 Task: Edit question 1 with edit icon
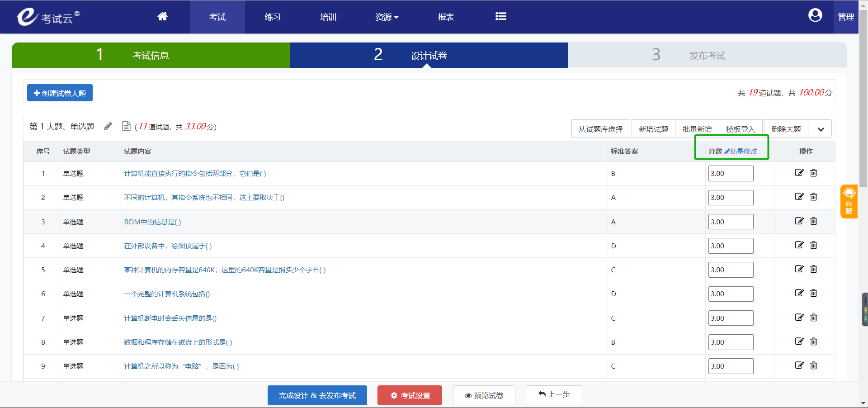pyautogui.click(x=799, y=172)
